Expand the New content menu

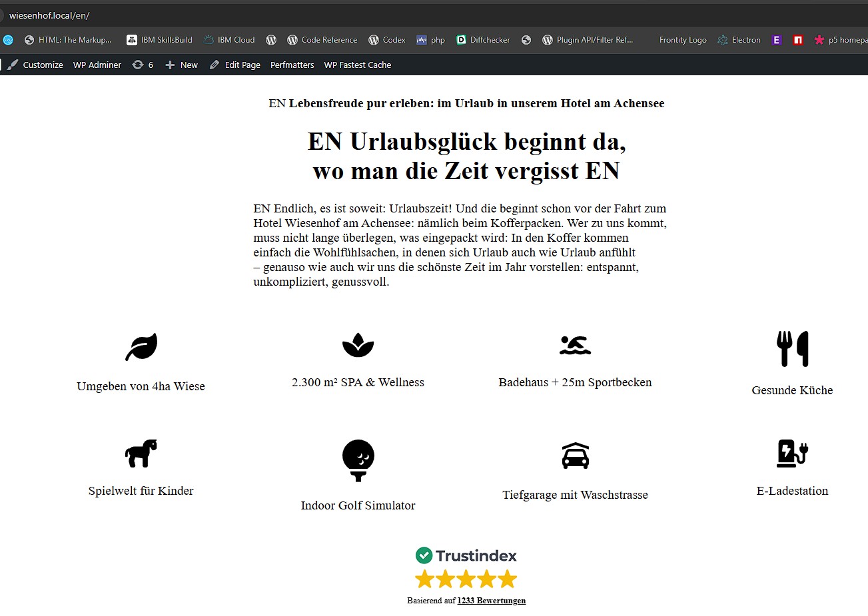coord(182,65)
